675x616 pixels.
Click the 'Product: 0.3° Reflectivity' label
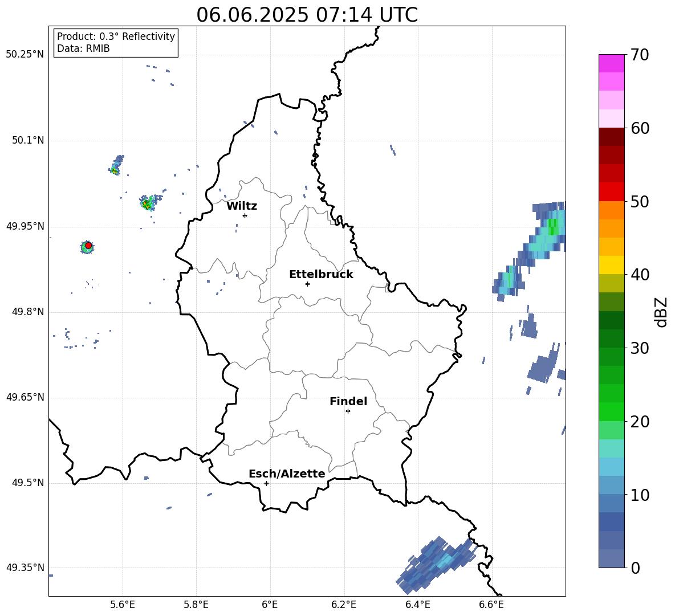click(x=116, y=36)
